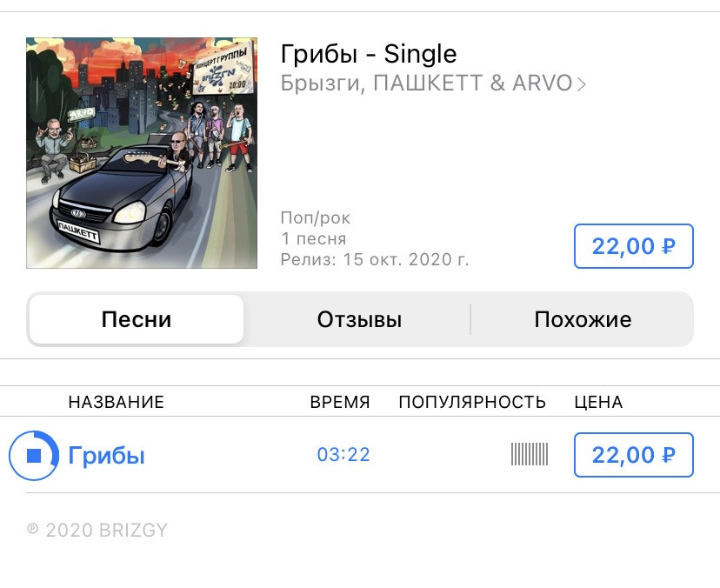Click the Время column header

coord(340,402)
